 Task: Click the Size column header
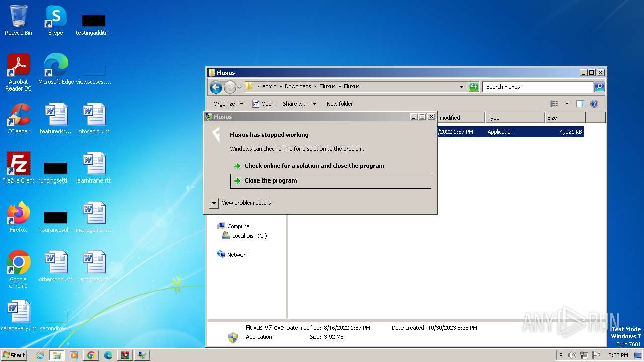pos(565,118)
